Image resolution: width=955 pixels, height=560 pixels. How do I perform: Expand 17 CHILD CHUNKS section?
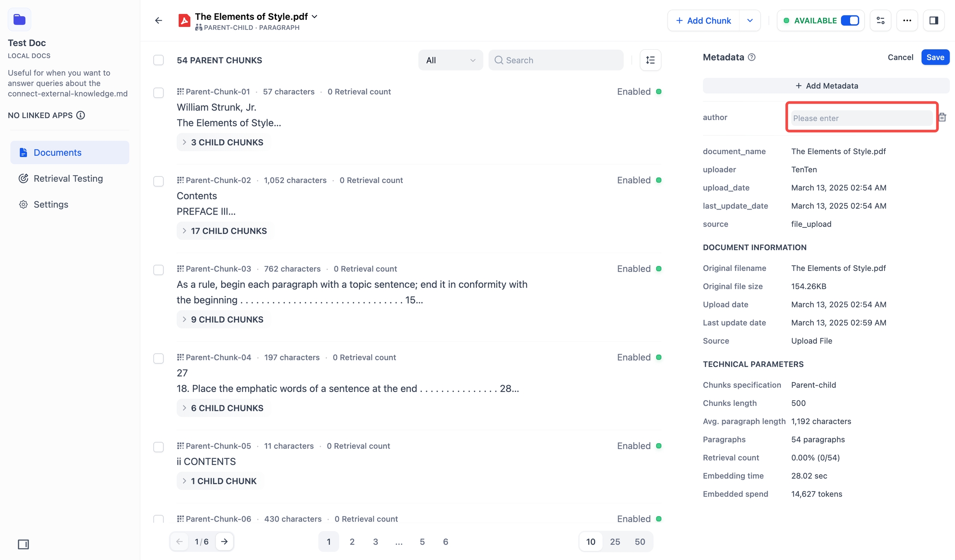coord(225,231)
